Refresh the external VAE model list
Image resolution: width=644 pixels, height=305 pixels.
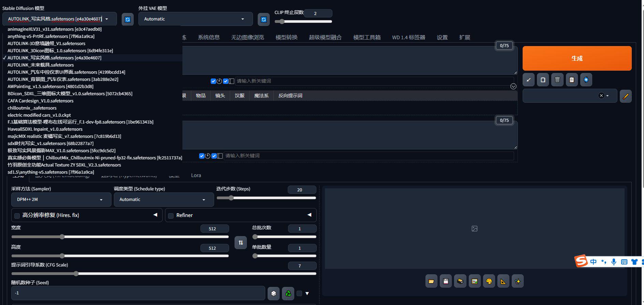click(264, 19)
